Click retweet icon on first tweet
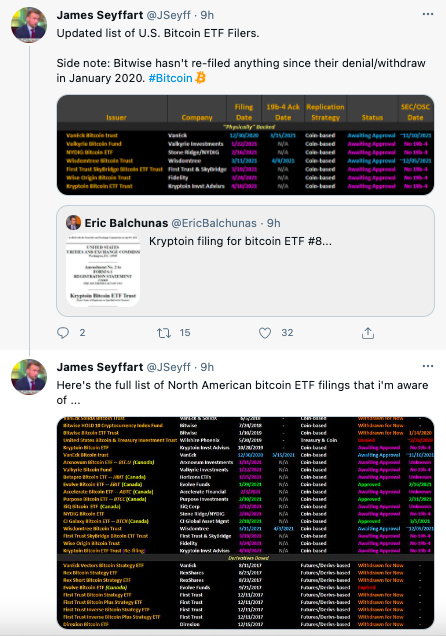The width and height of the screenshot is (446, 636). click(x=164, y=333)
